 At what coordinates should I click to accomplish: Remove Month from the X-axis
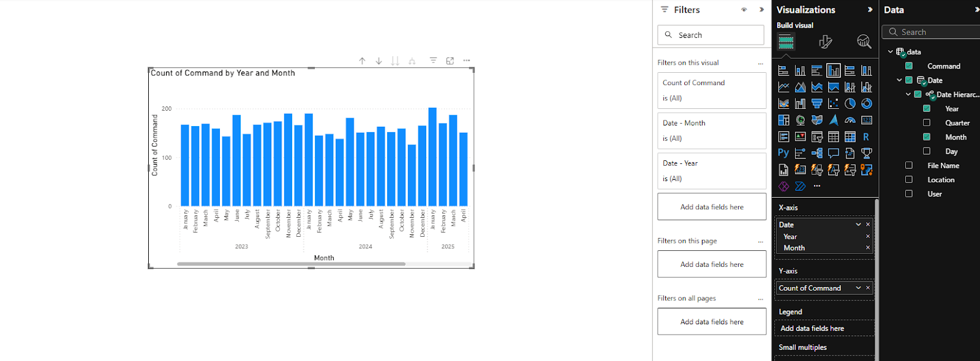868,248
